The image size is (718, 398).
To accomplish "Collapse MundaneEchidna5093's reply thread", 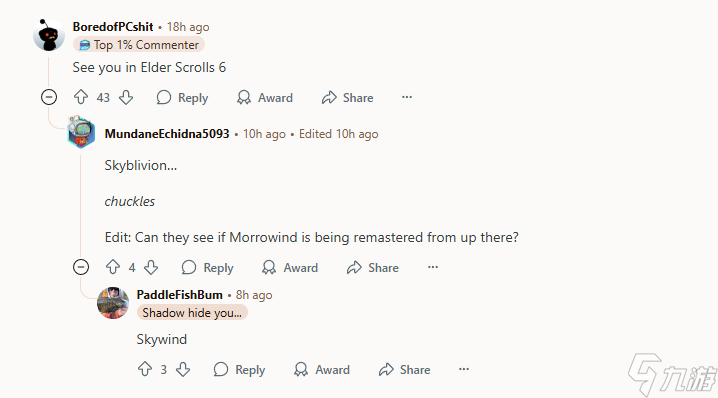I will (x=81, y=267).
